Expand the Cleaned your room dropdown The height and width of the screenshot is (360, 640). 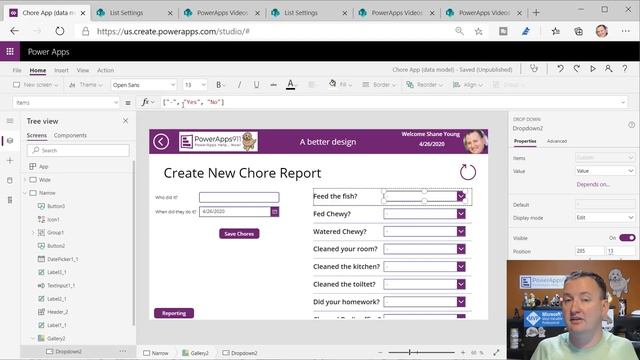(461, 249)
